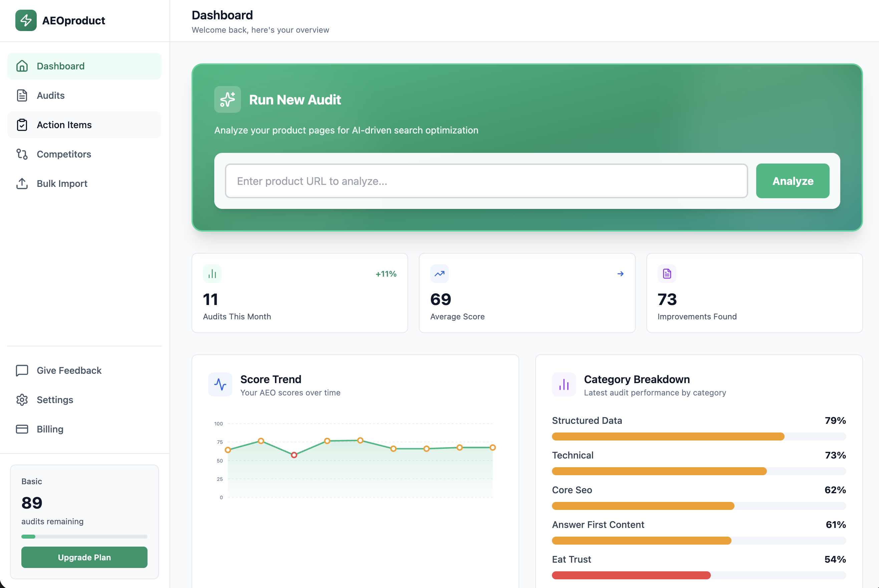Open Give Feedback from the sidebar
879x588 pixels.
click(x=69, y=370)
